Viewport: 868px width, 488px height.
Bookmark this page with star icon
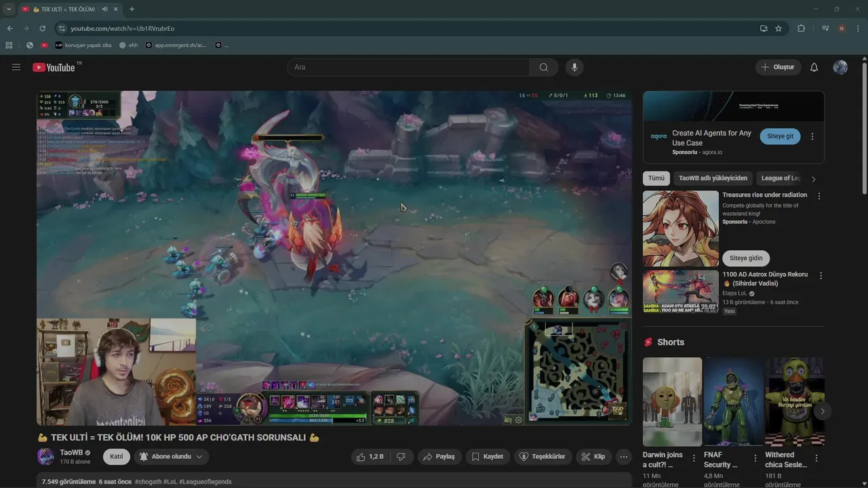click(x=778, y=28)
